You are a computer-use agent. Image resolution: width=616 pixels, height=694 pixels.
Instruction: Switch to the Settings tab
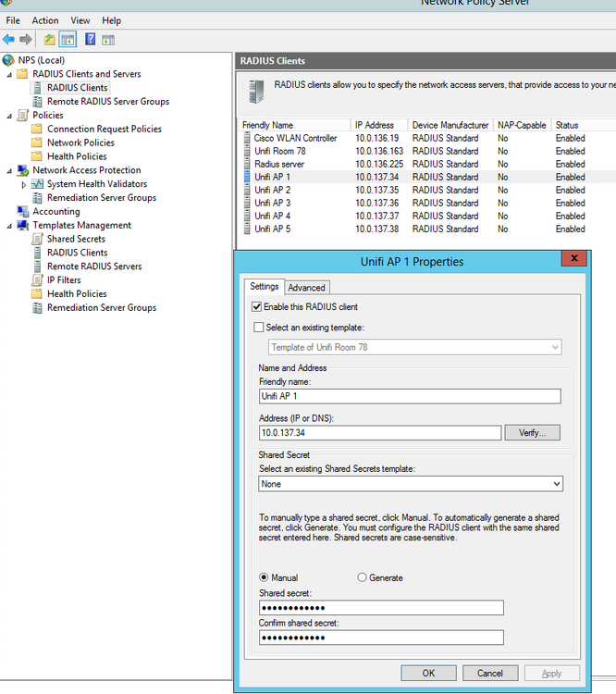(x=265, y=286)
